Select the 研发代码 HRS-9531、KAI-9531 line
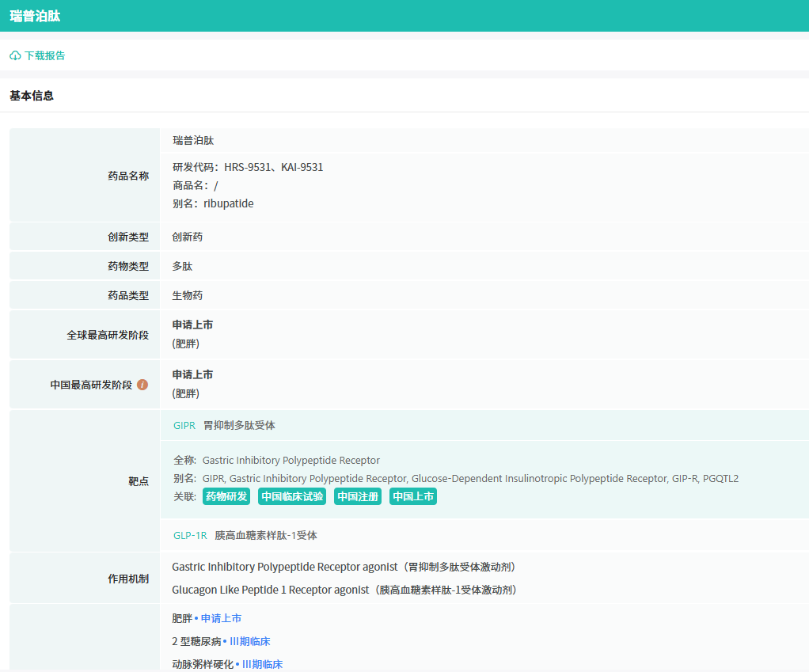The height and width of the screenshot is (672, 809). [x=248, y=167]
